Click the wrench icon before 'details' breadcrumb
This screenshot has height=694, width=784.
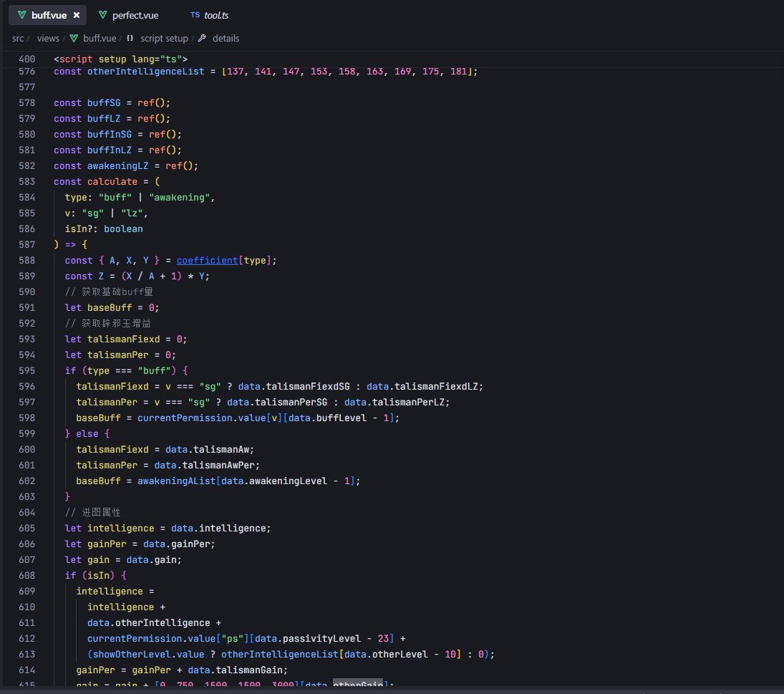pos(202,38)
